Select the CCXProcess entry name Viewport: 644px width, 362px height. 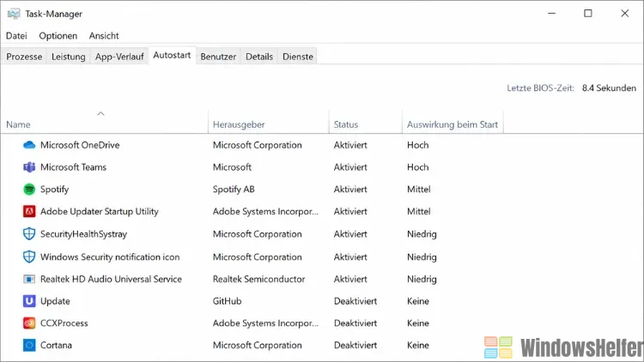[64, 323]
